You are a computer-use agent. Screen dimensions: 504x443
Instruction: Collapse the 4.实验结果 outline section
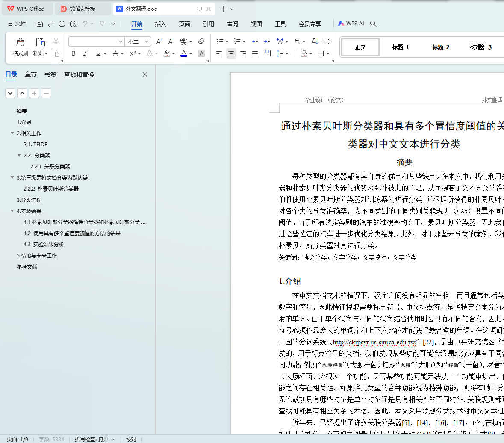click(12, 211)
